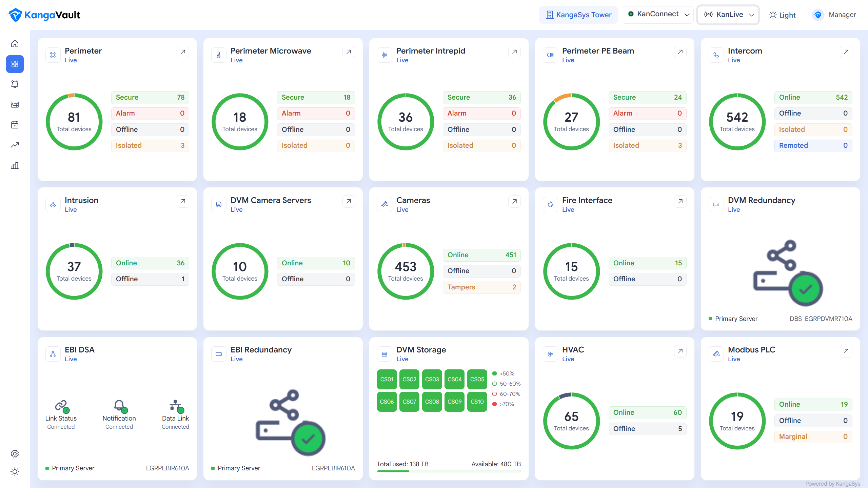
Task: Open Perimeter Microwave card expand arrow
Action: coord(349,52)
